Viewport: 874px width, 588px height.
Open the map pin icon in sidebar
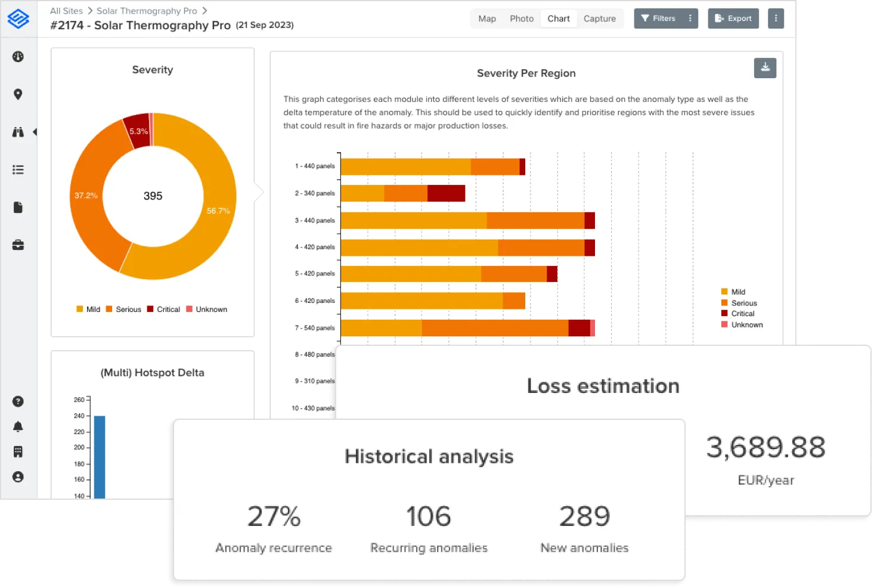18,94
